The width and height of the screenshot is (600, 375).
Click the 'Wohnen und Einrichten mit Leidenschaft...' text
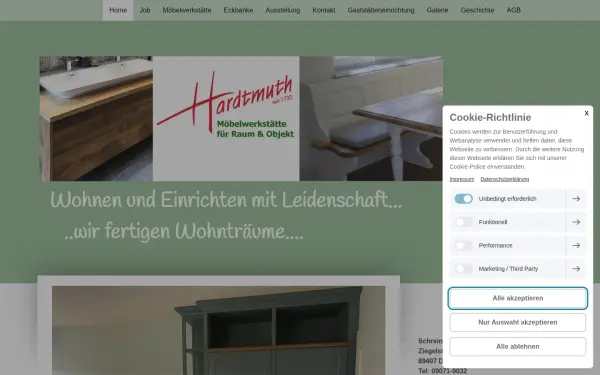click(226, 200)
